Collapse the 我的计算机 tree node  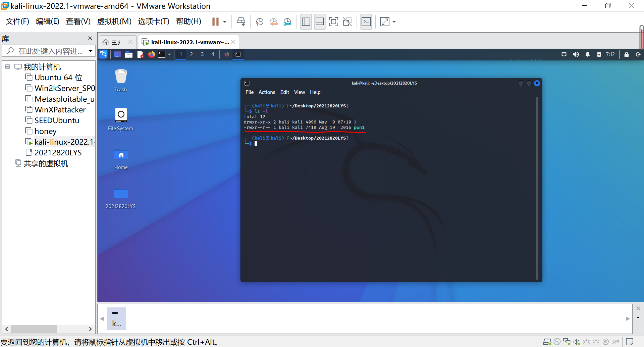tap(7, 67)
